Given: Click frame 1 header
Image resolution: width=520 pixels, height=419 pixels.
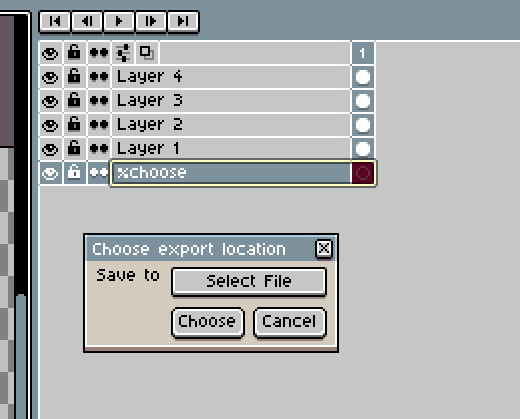Looking at the screenshot, I should click(363, 53).
